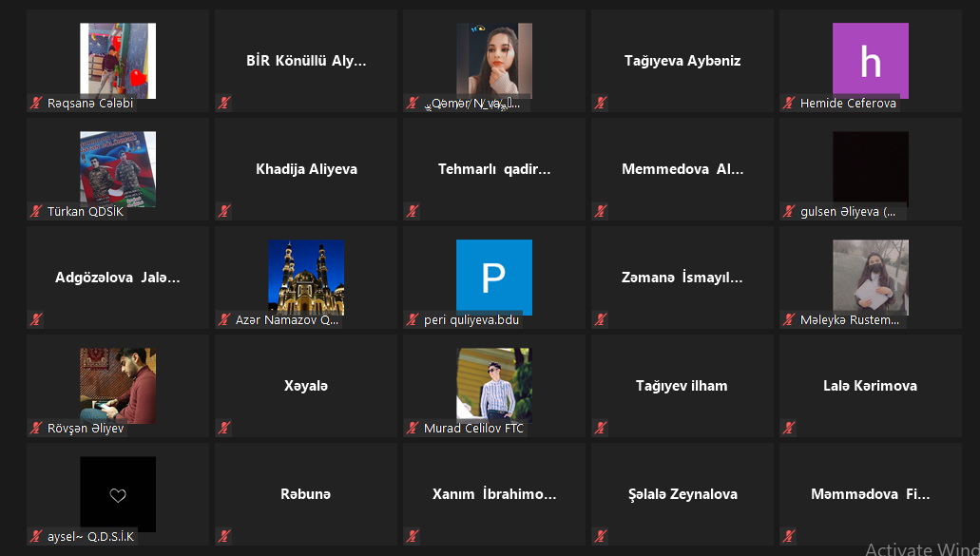The image size is (980, 556).
Task: Select Azər Namazov's mosque profile picture
Action: pyautogui.click(x=306, y=278)
